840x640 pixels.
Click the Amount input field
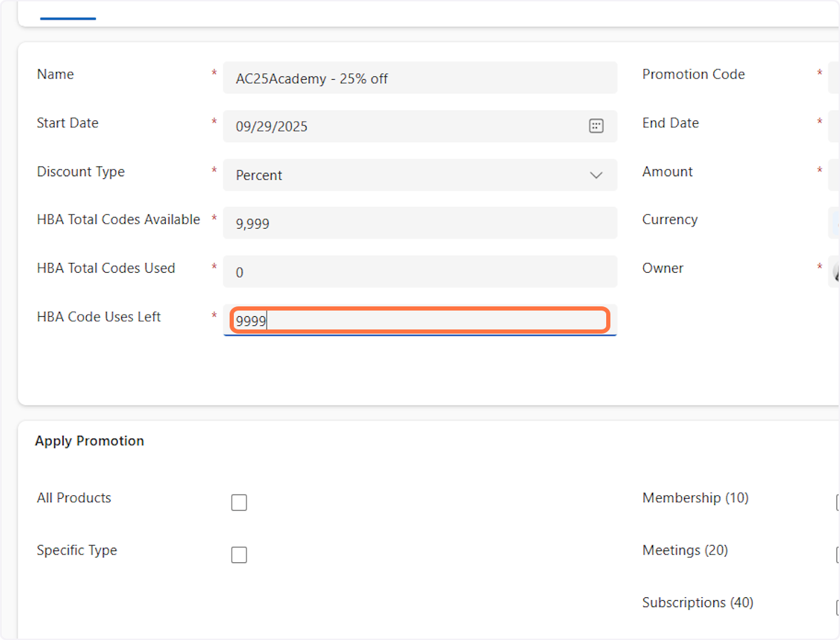(x=834, y=175)
